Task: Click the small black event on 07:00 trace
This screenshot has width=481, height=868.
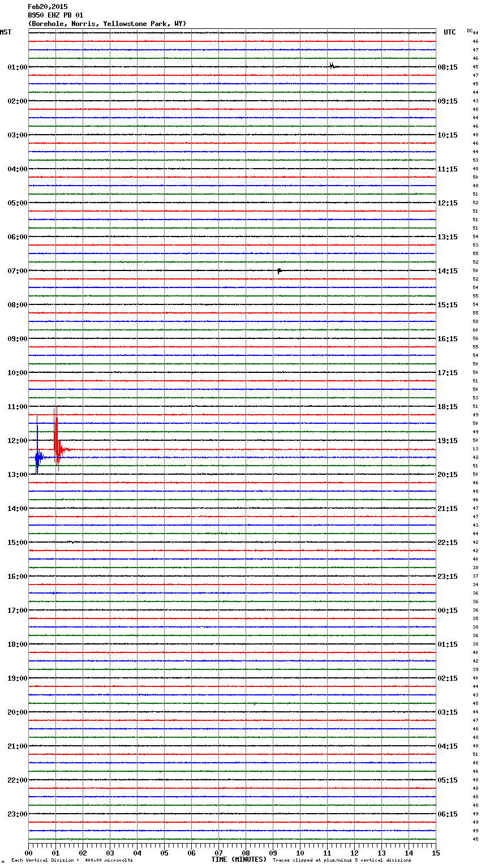Action: pyautogui.click(x=280, y=271)
